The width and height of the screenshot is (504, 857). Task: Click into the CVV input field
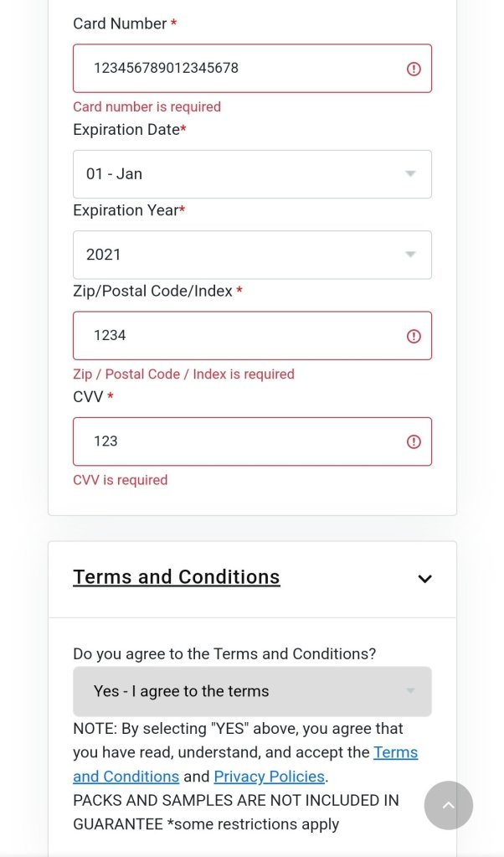[234, 441]
